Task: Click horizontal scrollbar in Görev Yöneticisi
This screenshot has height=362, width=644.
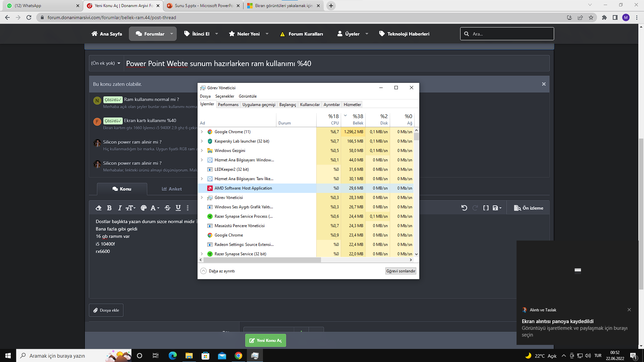Action: tap(262, 260)
